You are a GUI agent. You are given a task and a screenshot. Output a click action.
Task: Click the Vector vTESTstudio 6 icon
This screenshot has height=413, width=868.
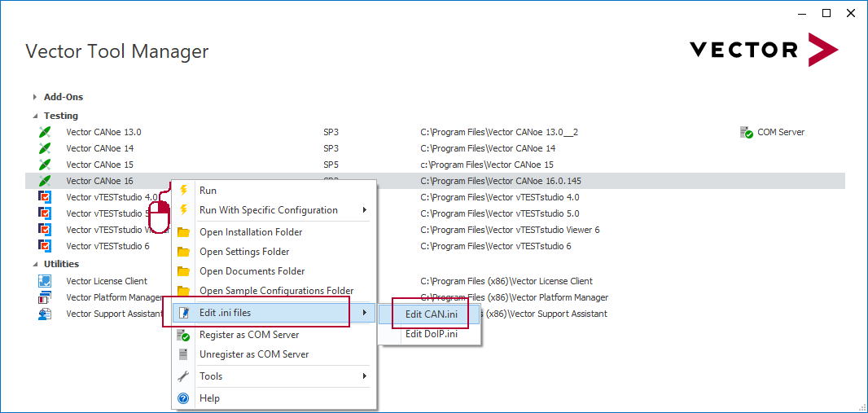(45, 246)
